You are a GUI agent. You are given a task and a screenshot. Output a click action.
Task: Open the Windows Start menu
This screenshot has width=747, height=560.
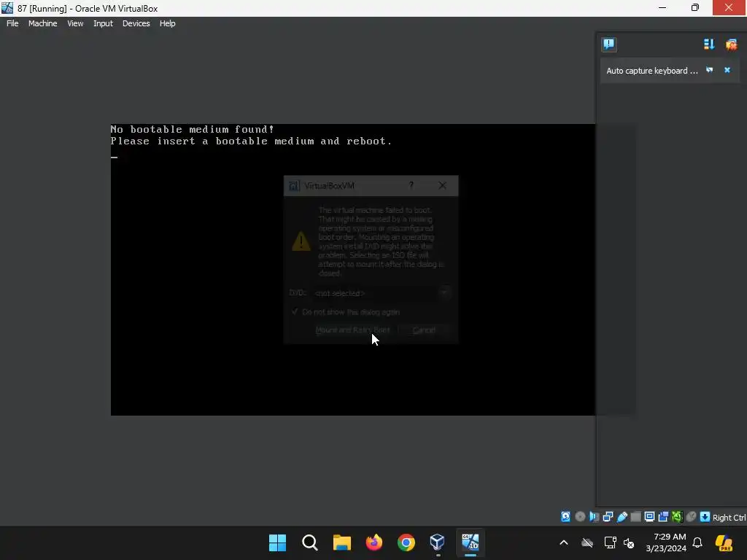point(278,542)
